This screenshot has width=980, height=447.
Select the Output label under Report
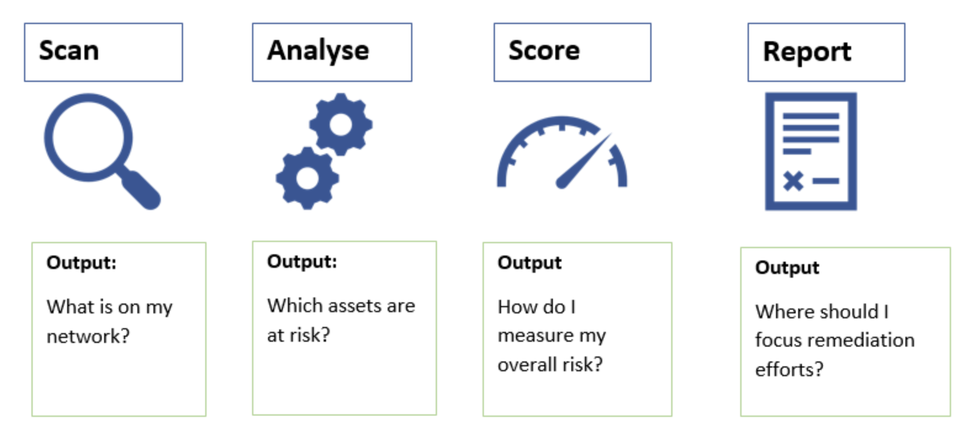(x=787, y=268)
